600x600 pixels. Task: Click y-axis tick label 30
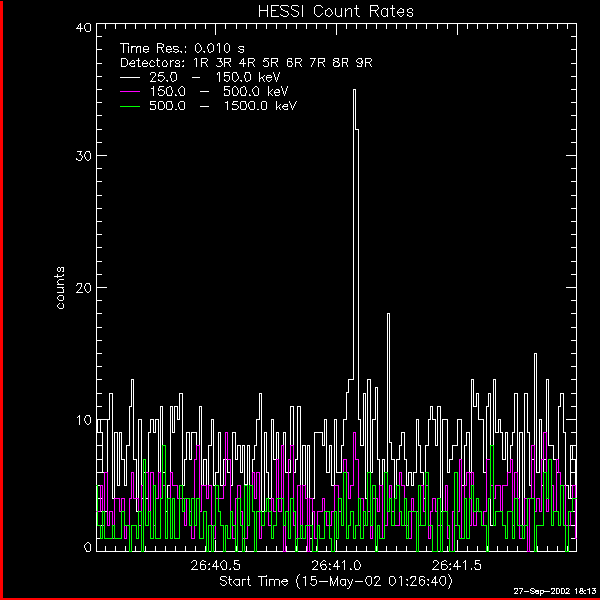[83, 156]
